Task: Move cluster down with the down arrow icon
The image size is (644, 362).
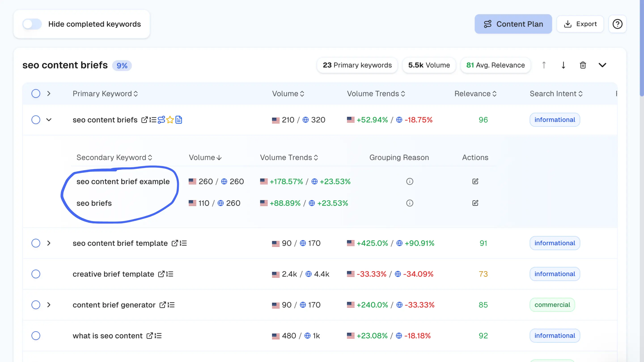Action: [x=563, y=65]
